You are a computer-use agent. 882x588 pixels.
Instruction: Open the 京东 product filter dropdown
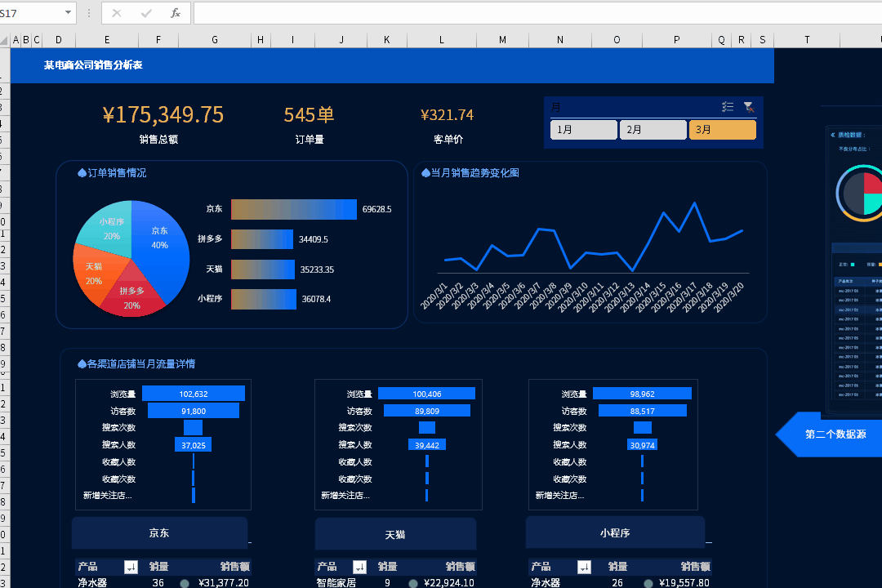[x=131, y=567]
